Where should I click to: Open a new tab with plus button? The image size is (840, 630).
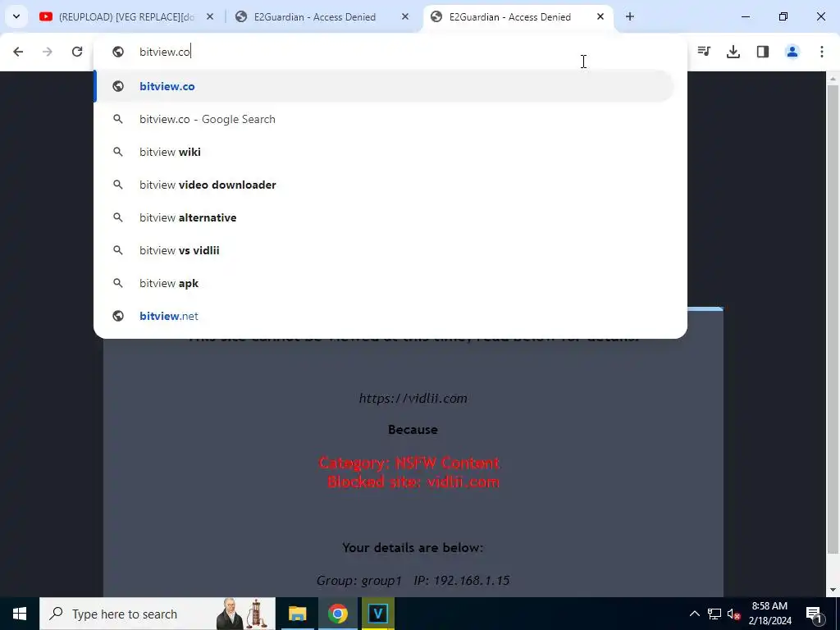(x=630, y=16)
